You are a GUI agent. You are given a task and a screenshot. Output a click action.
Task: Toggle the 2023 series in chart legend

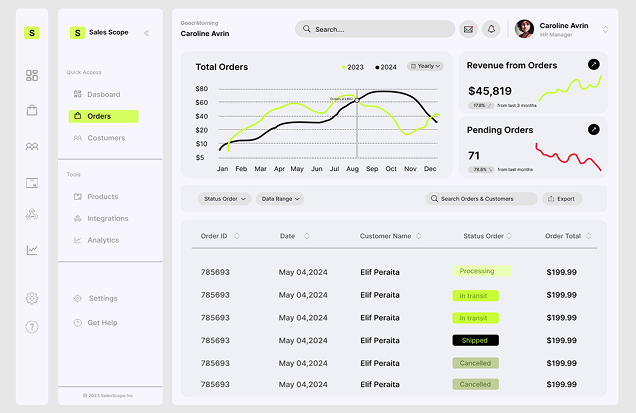[354, 67]
